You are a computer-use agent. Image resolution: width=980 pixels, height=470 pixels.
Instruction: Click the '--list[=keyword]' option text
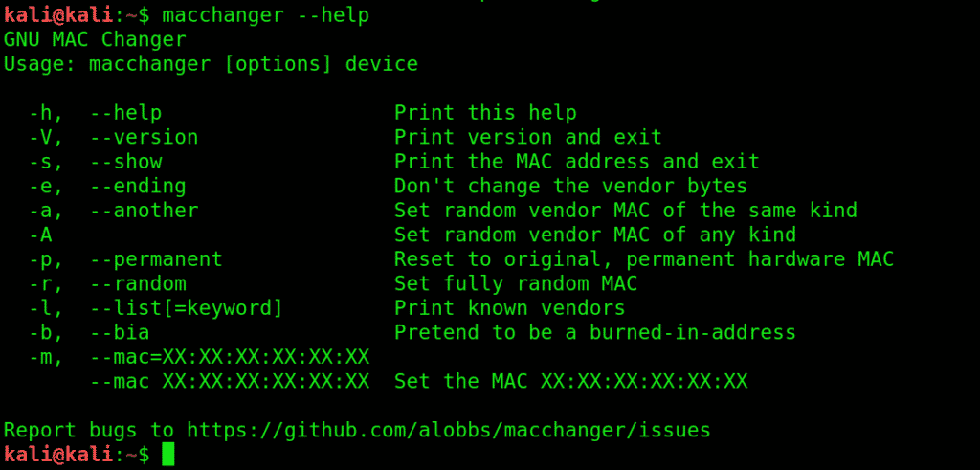pyautogui.click(x=187, y=307)
